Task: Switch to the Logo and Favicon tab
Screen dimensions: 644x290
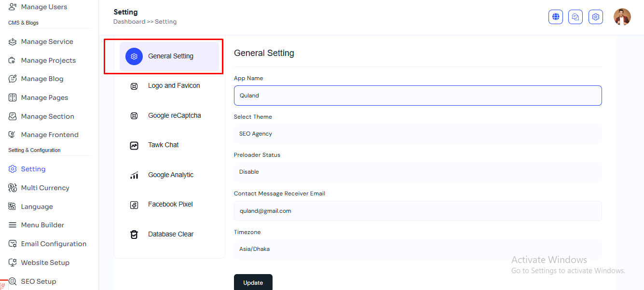Action: (x=174, y=86)
